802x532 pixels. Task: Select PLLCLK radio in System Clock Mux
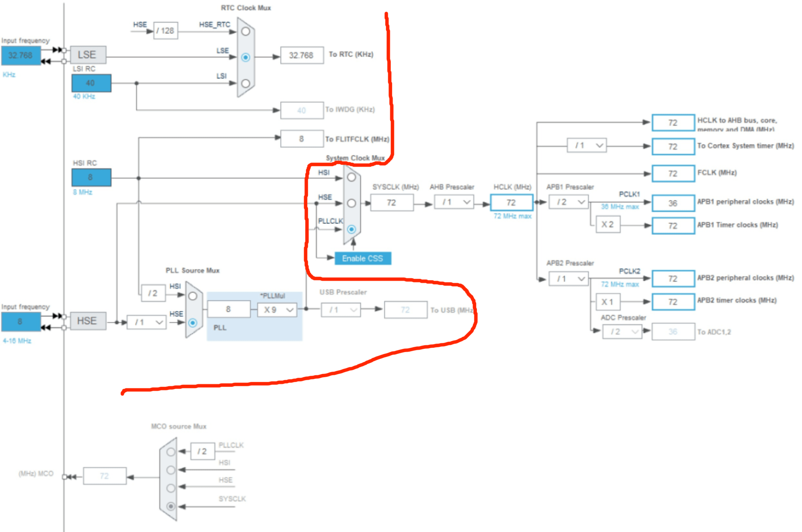pos(351,229)
